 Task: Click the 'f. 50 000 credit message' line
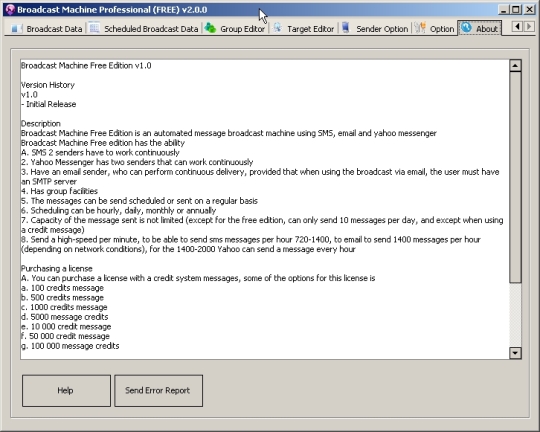pos(65,336)
